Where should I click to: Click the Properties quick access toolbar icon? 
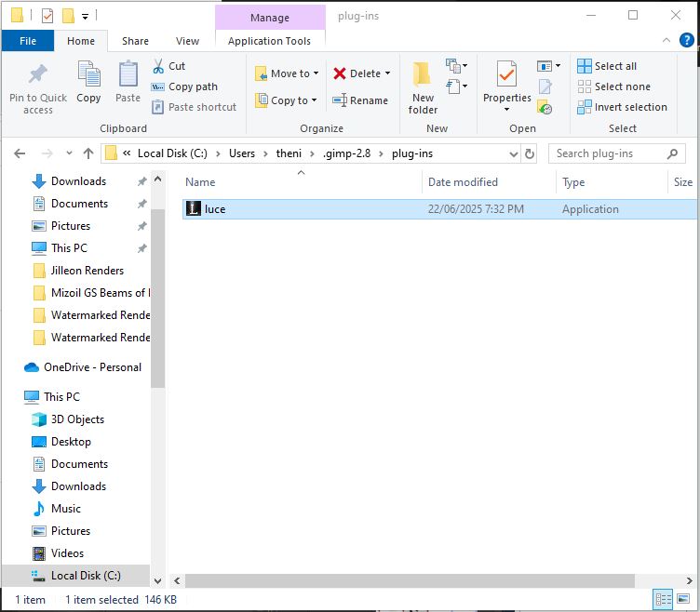click(x=47, y=17)
